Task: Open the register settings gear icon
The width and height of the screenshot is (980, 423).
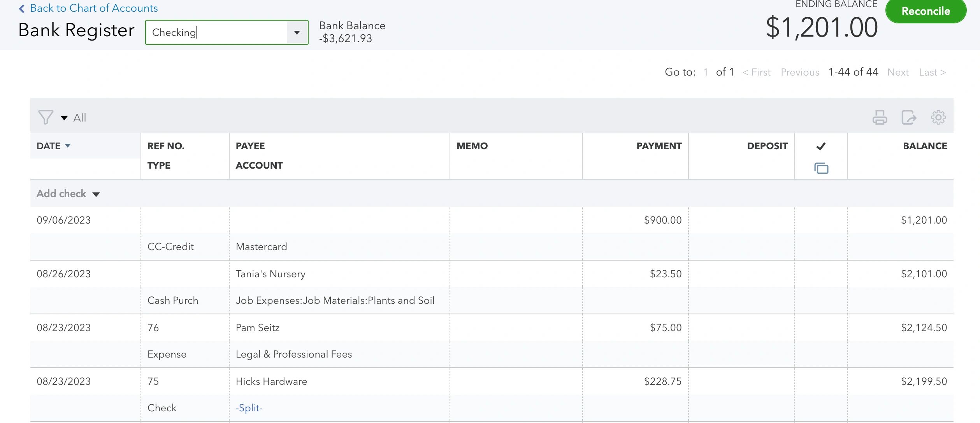Action: pyautogui.click(x=938, y=117)
